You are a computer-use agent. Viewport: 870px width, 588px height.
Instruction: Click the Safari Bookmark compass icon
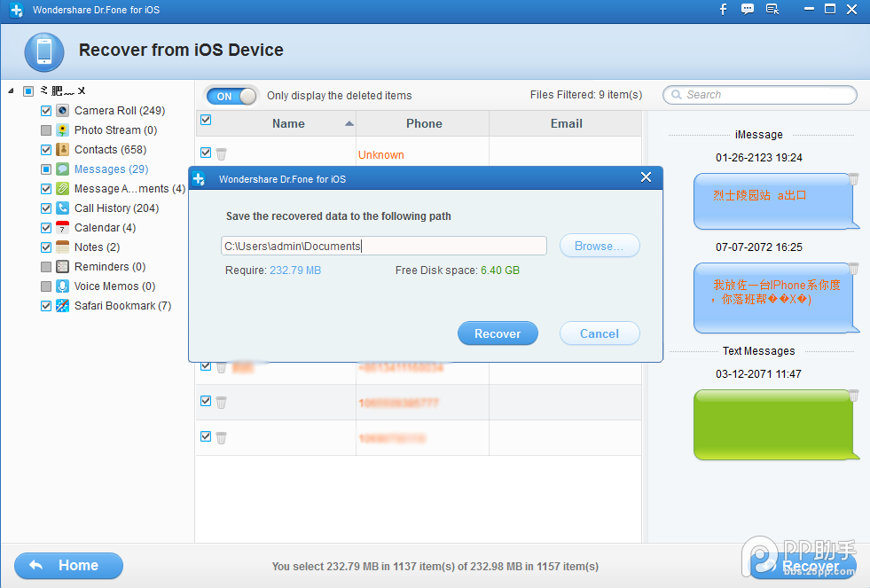(63, 306)
